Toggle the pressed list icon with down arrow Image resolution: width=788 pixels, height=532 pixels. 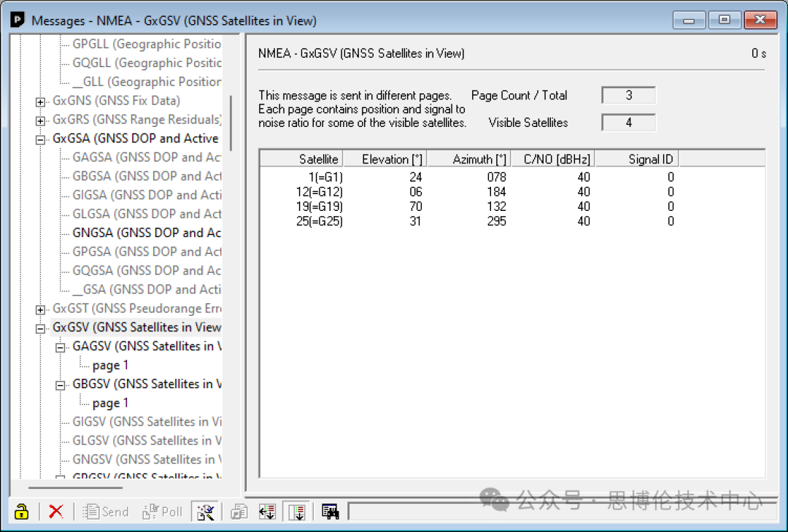[x=296, y=512]
